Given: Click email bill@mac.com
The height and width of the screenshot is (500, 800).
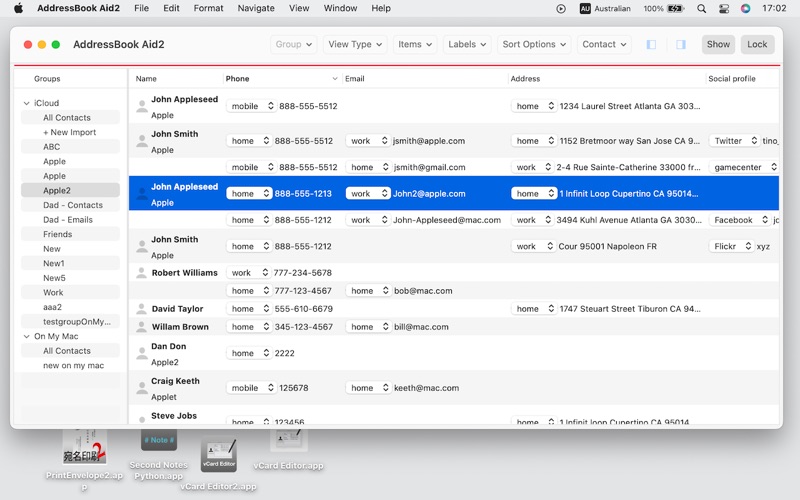Looking at the screenshot, I should [421, 327].
